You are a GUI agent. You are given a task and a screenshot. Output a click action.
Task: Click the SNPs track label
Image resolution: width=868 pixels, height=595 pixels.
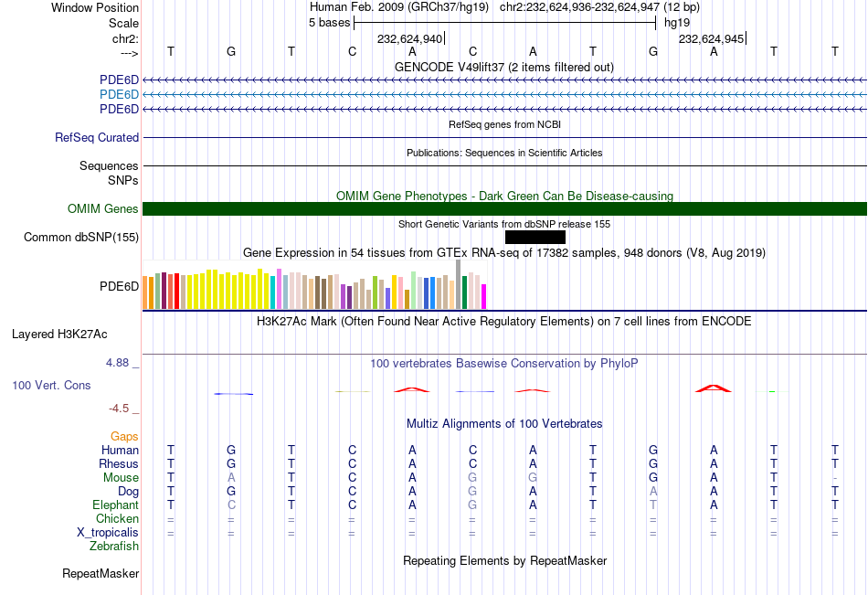point(123,181)
